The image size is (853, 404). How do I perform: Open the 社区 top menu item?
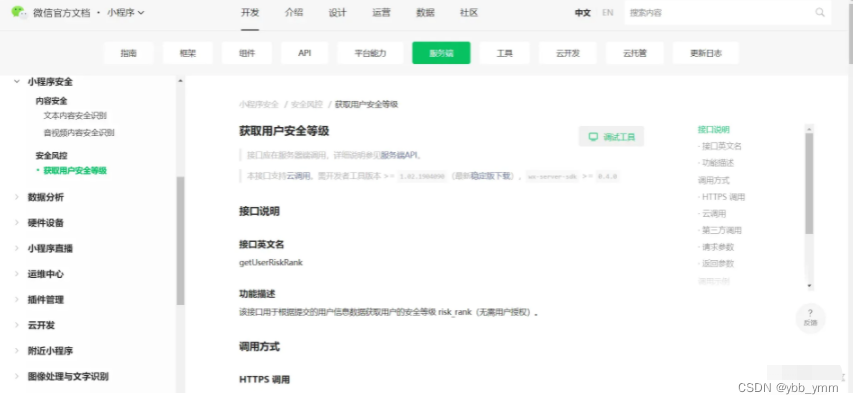coord(468,13)
